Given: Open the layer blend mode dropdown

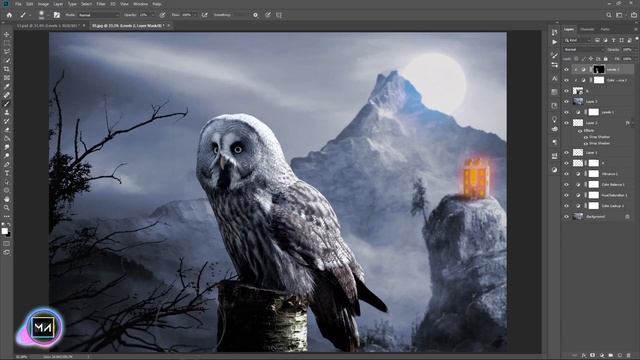Looking at the screenshot, I should point(584,49).
